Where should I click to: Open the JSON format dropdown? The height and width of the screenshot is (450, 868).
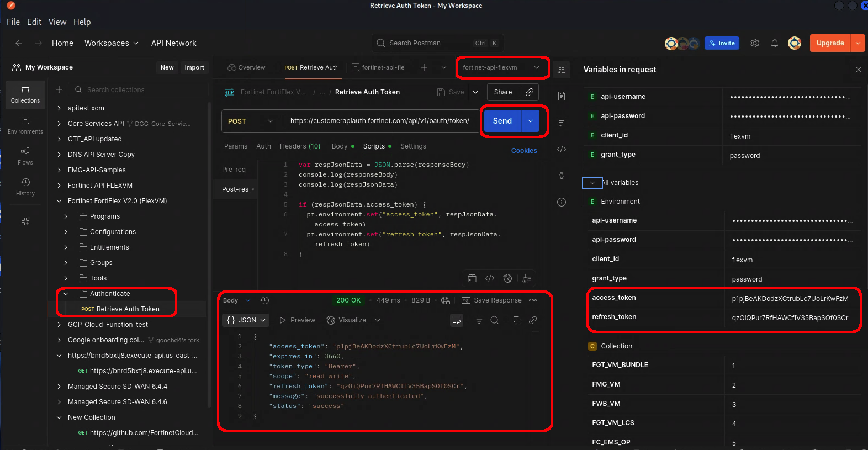tap(246, 320)
